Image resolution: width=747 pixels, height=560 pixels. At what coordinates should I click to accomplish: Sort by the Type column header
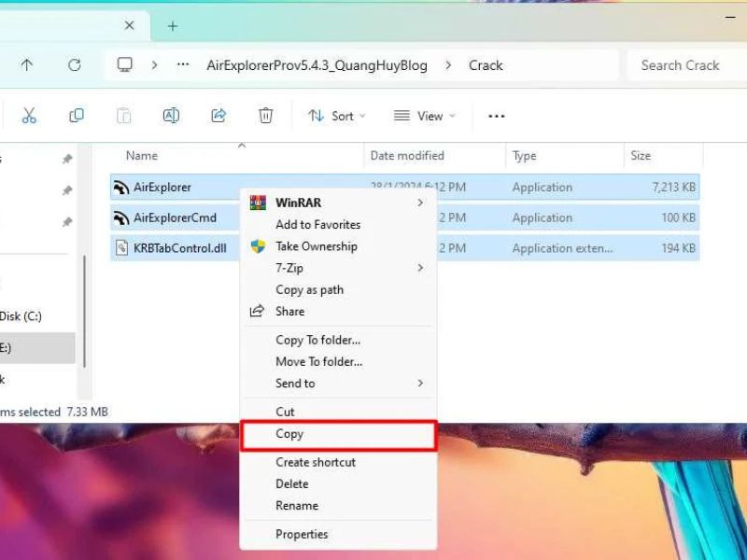pyautogui.click(x=524, y=156)
